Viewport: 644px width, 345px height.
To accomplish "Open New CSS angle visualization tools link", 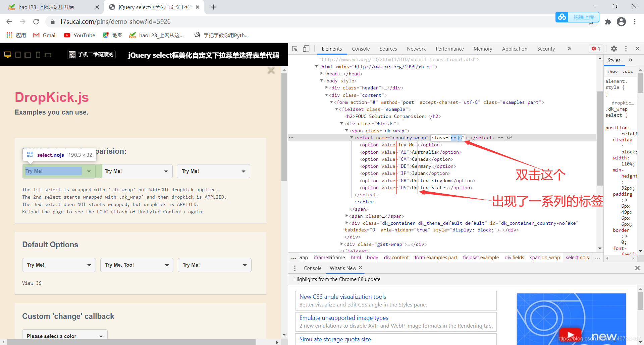I will pos(343,297).
